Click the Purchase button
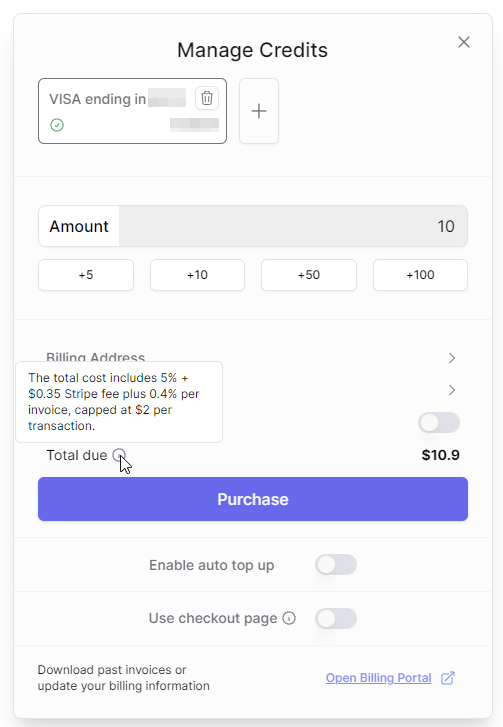This screenshot has width=503, height=727. pos(253,499)
